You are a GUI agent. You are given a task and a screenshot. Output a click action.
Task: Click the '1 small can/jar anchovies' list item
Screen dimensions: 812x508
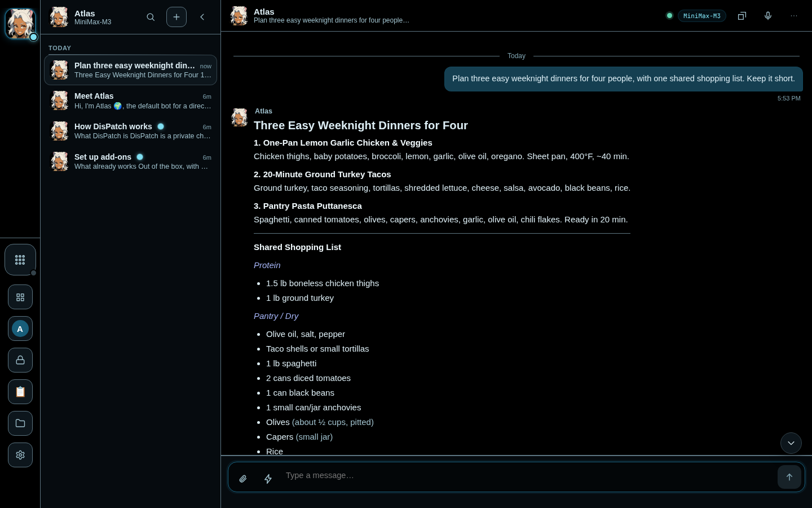click(314, 408)
